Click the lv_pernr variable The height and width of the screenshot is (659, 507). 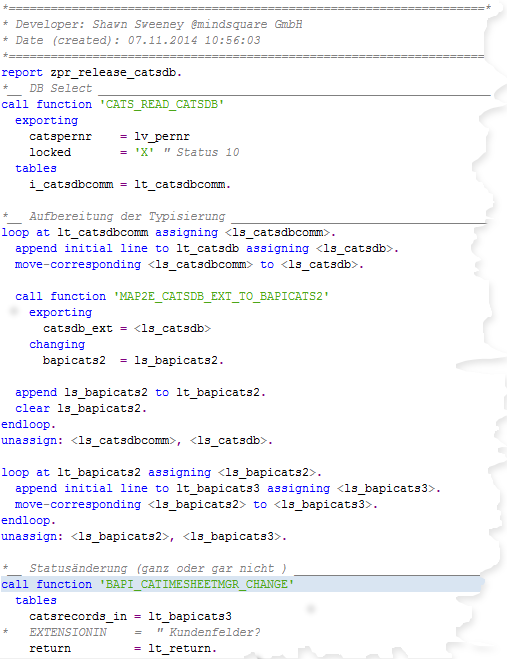[x=162, y=137]
